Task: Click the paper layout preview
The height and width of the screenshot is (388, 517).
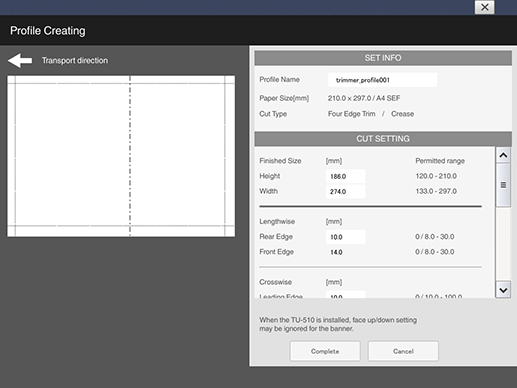Action: tap(121, 156)
